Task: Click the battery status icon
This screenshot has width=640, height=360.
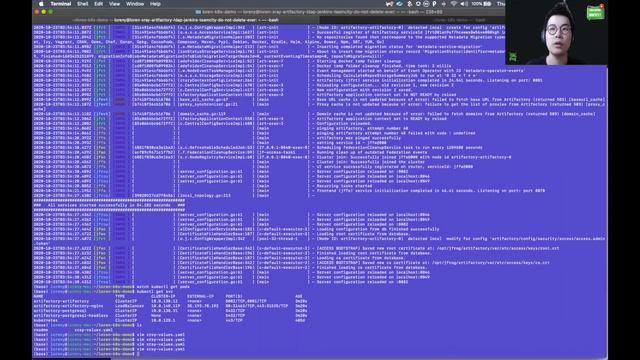Action: coord(487,4)
